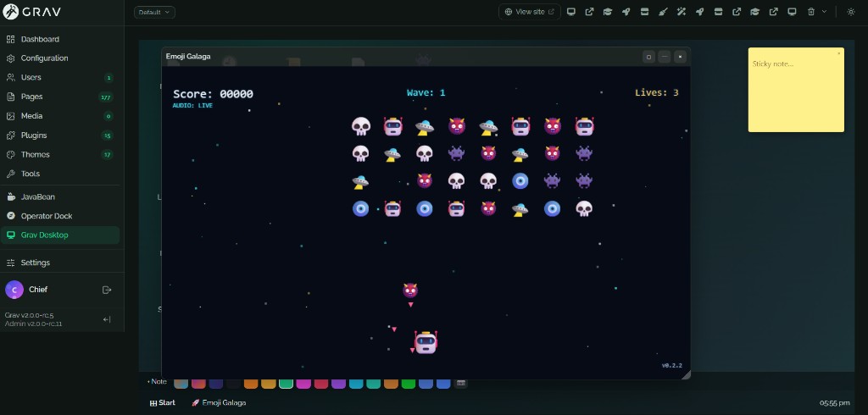Image resolution: width=868 pixels, height=415 pixels.
Task: Click the View site button
Action: [x=529, y=12]
